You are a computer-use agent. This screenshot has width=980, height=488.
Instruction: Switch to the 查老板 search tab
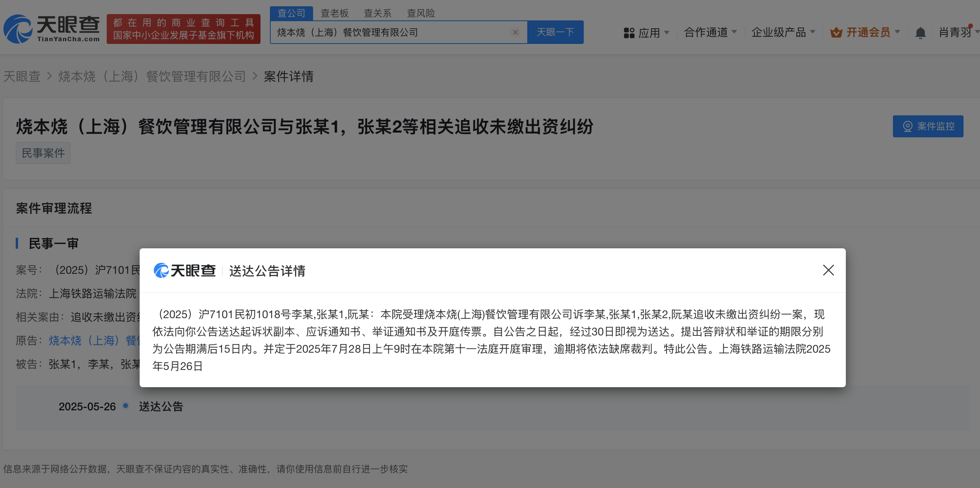tap(334, 13)
